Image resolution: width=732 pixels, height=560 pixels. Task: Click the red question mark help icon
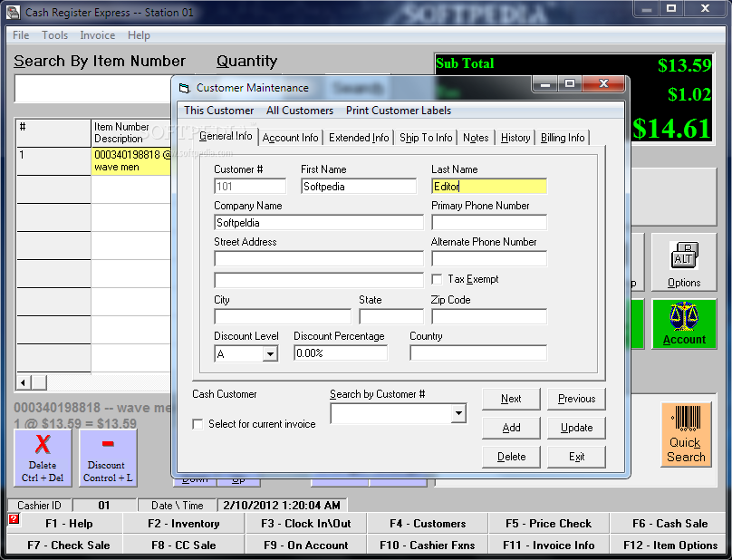(x=14, y=518)
